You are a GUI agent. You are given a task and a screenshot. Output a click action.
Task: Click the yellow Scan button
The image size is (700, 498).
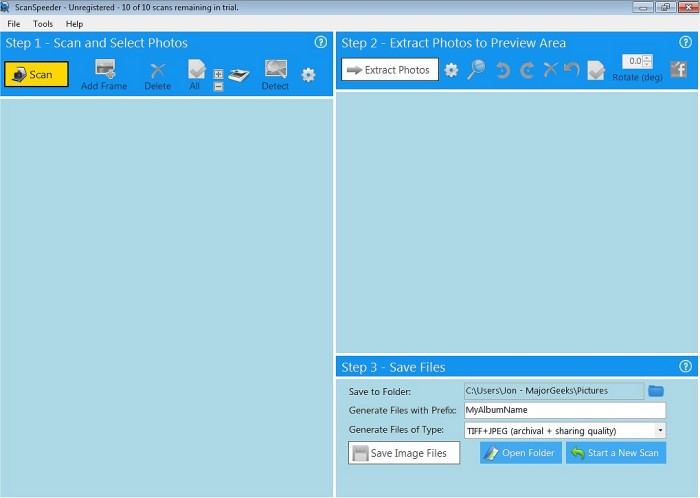pyautogui.click(x=36, y=74)
